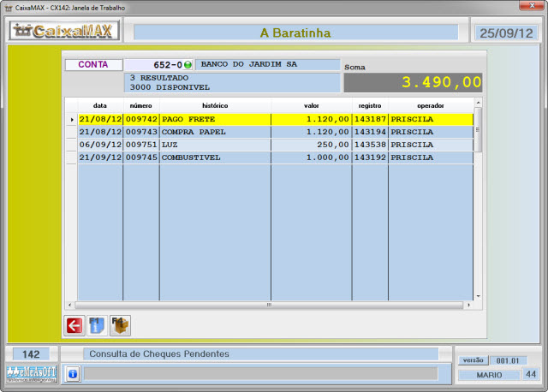Select the COMPRA PAPEL cheque row
Viewport: 548px width, 392px height.
(x=214, y=132)
